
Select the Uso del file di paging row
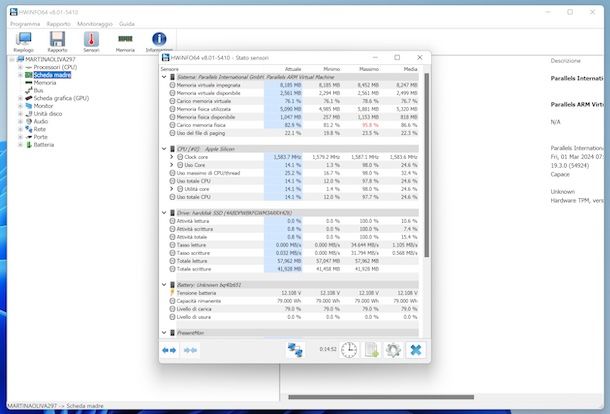coord(294,133)
